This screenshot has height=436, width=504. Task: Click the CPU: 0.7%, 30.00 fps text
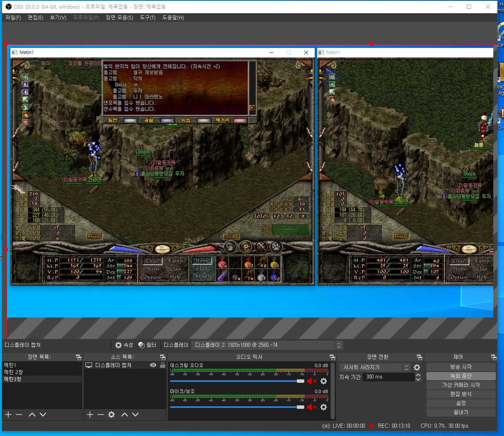click(445, 426)
